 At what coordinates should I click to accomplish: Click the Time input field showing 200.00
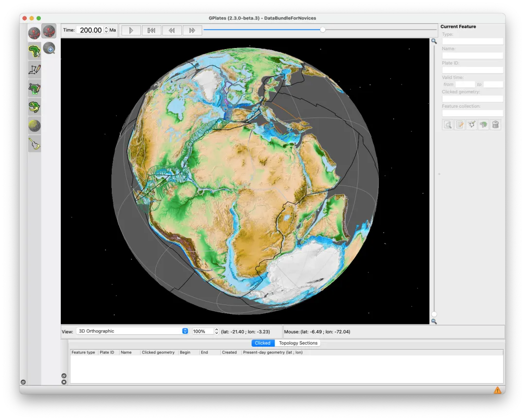coord(90,30)
